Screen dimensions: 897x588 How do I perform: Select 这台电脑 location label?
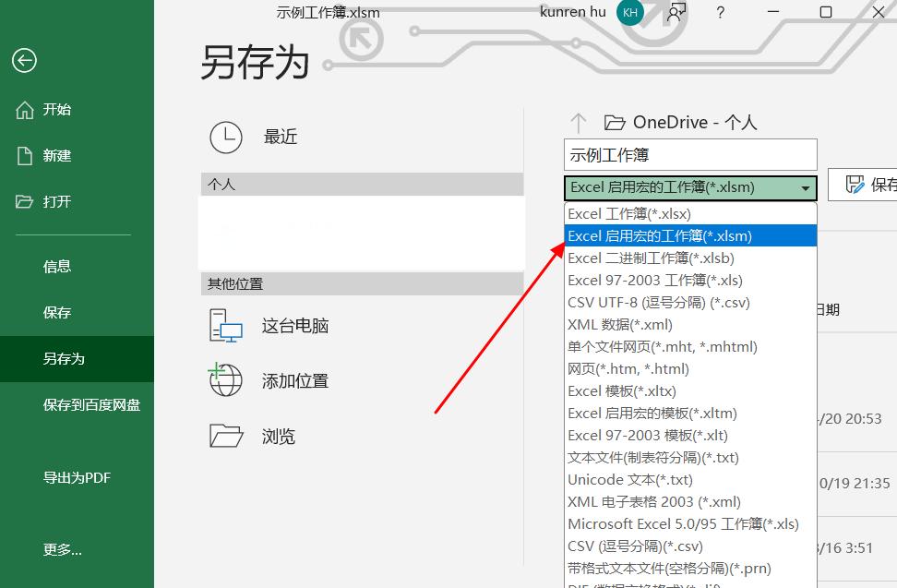[295, 326]
